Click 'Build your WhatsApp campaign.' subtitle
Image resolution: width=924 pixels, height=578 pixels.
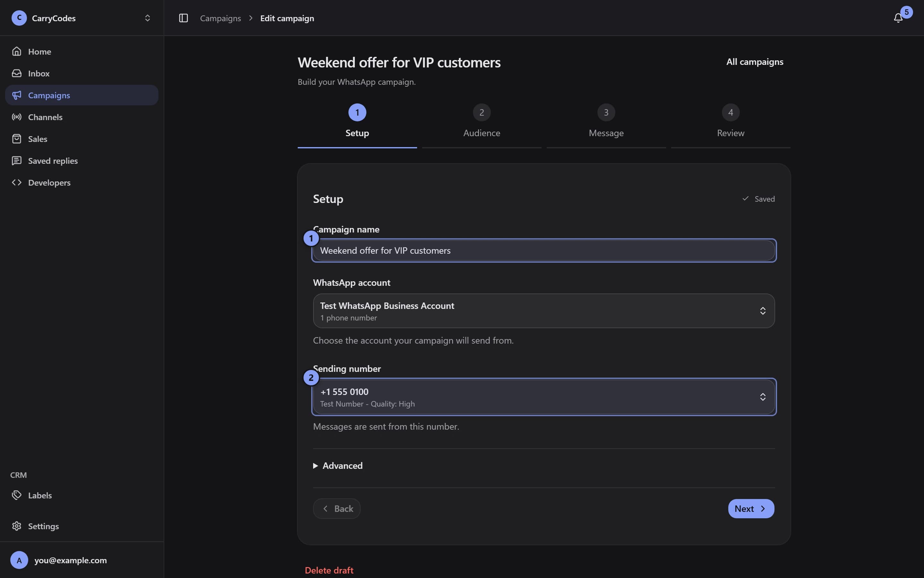pyautogui.click(x=357, y=82)
